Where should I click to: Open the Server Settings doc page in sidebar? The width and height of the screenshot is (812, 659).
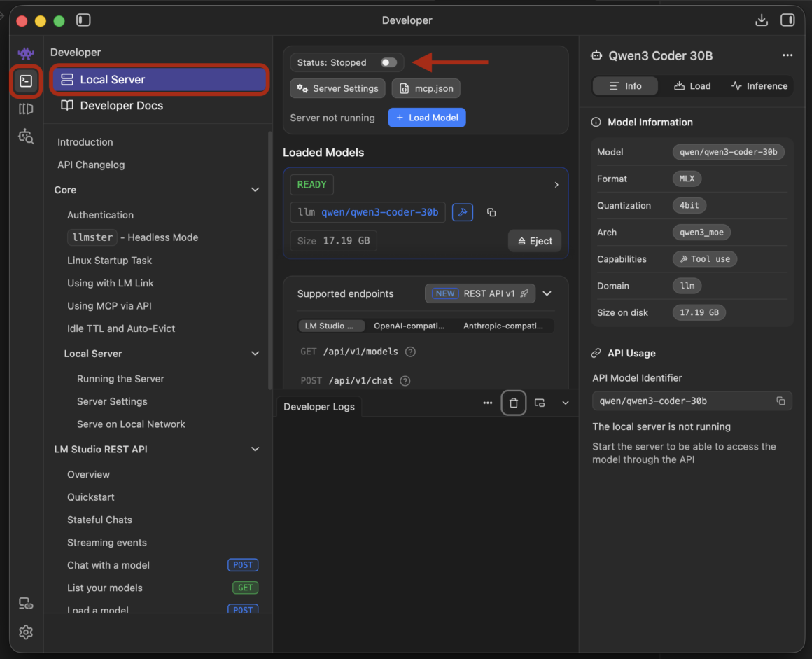(x=113, y=401)
